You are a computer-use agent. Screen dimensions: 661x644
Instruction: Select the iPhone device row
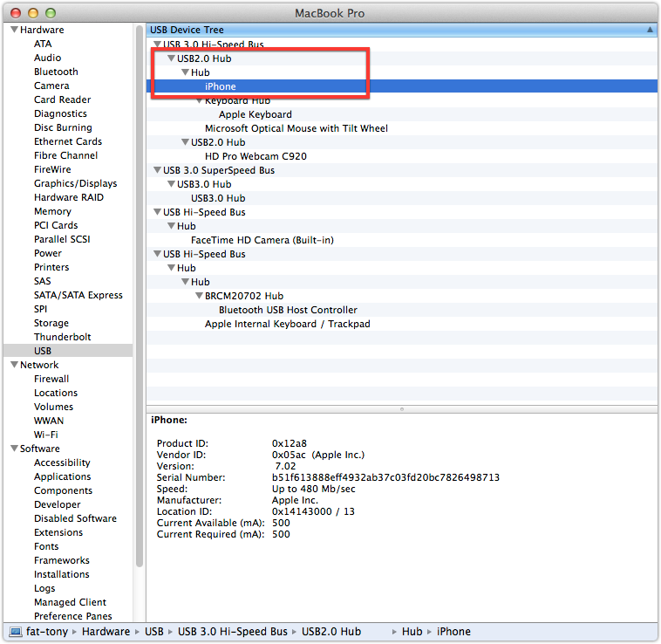click(402, 86)
